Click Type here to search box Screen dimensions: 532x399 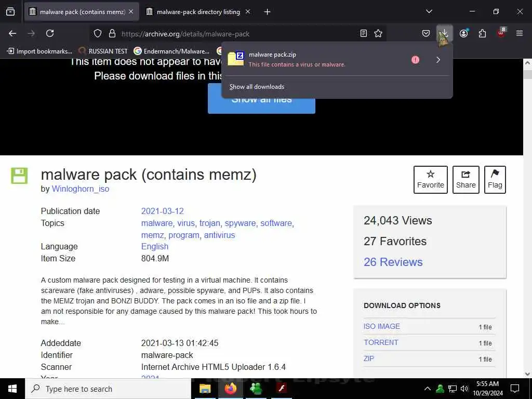pyautogui.click(x=108, y=389)
